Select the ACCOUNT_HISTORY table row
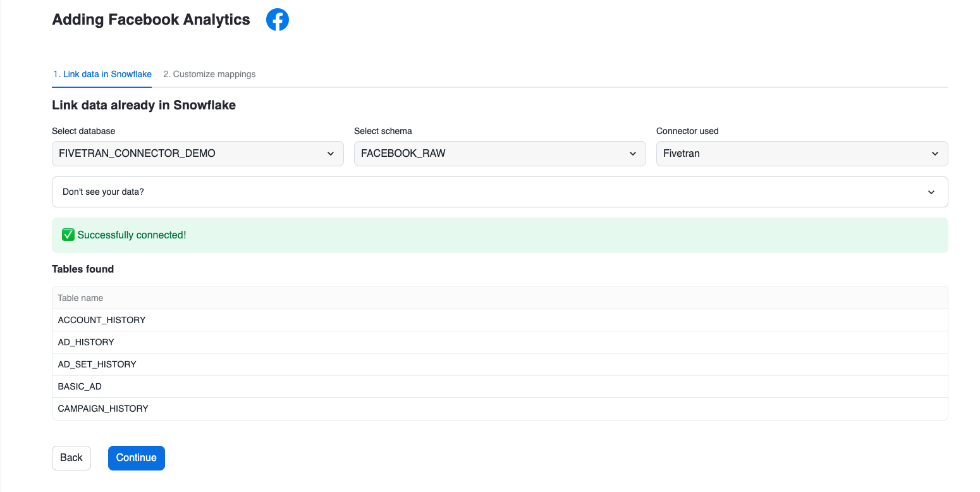The height and width of the screenshot is (492, 980). 499,320
